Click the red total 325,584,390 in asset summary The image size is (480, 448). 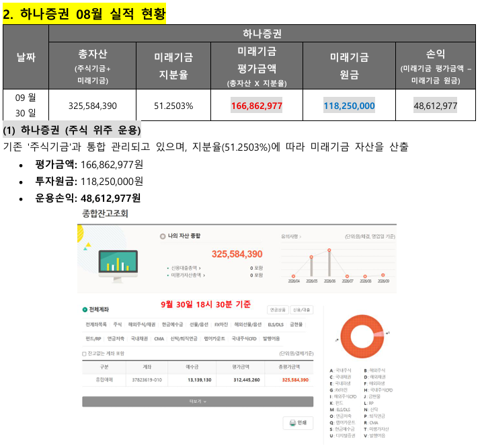tap(237, 254)
